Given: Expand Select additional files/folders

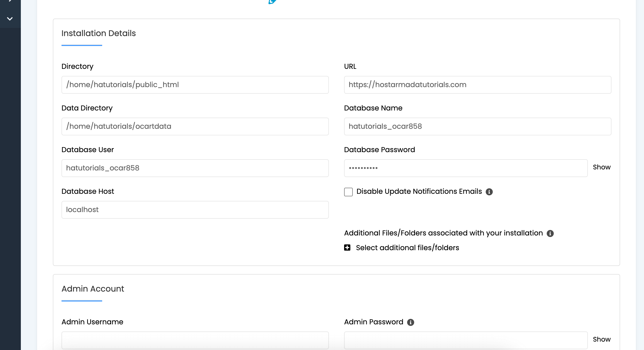Looking at the screenshot, I should pos(407,248).
